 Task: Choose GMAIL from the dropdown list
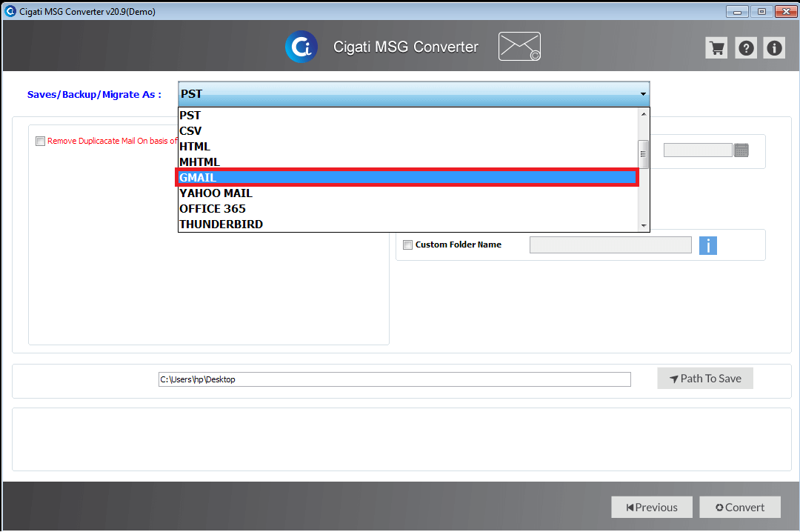407,178
